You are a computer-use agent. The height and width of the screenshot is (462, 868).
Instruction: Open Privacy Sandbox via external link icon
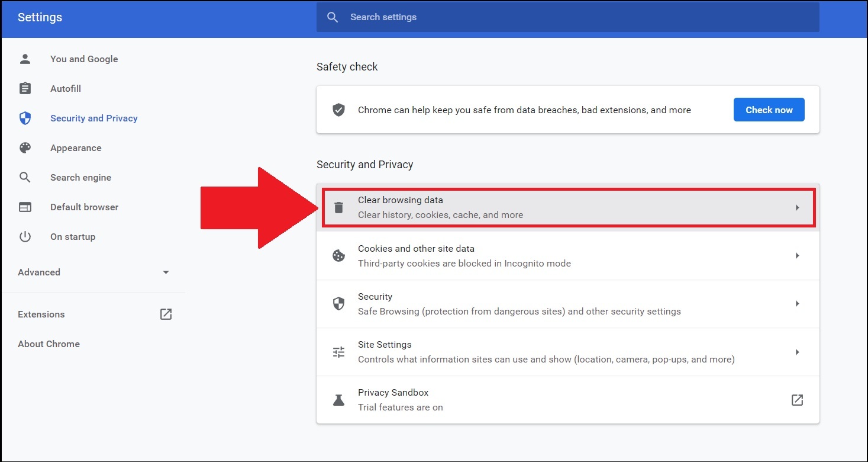pos(797,400)
